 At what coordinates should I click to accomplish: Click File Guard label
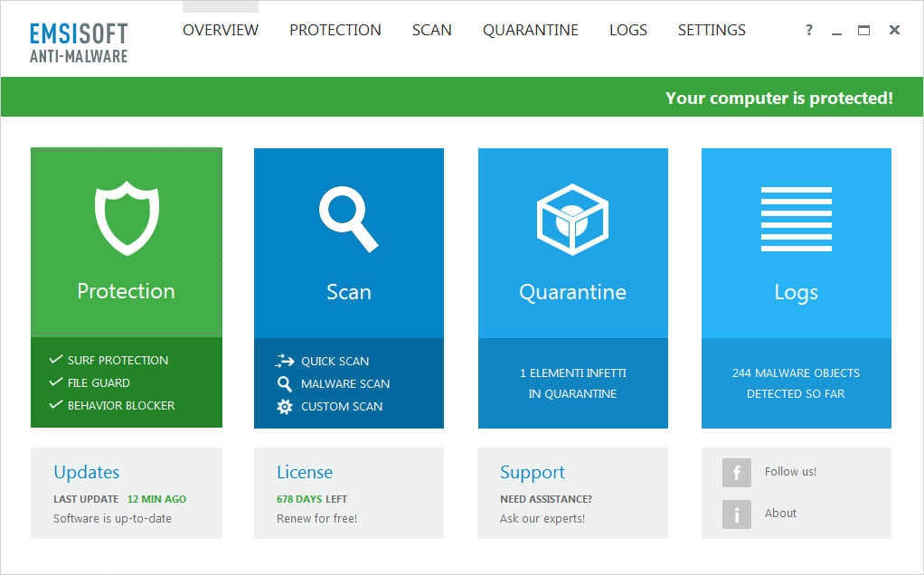[99, 383]
